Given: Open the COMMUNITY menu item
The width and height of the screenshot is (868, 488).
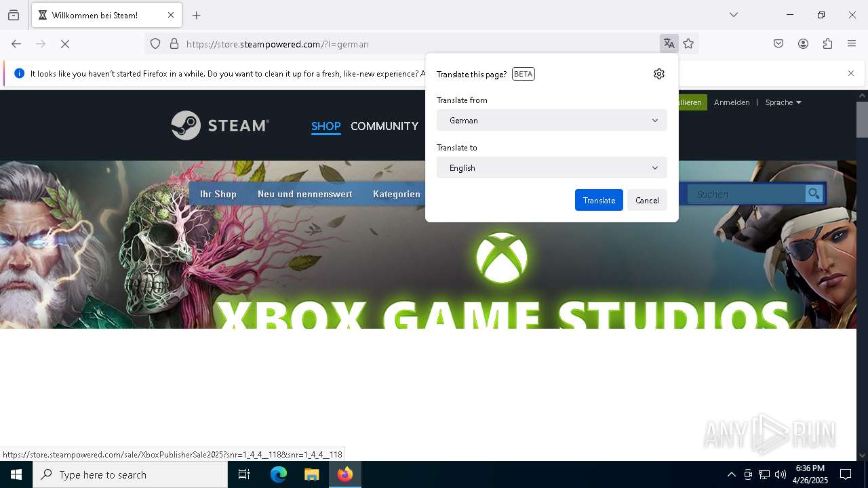Looking at the screenshot, I should [384, 126].
